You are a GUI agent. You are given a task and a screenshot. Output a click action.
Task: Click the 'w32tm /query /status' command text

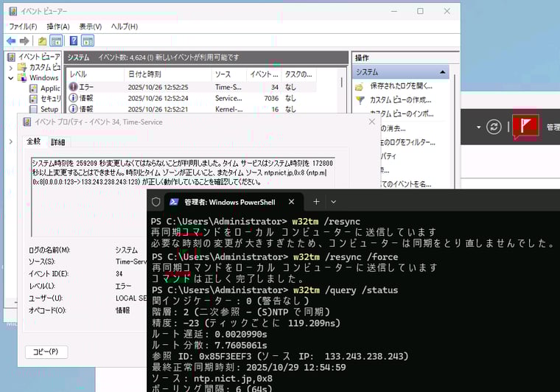coord(345,290)
